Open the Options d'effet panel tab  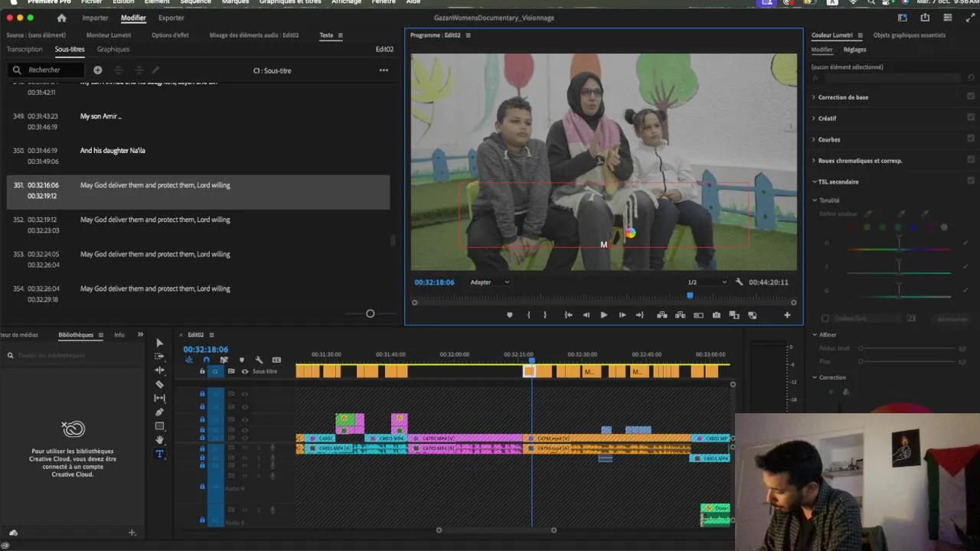coord(170,35)
